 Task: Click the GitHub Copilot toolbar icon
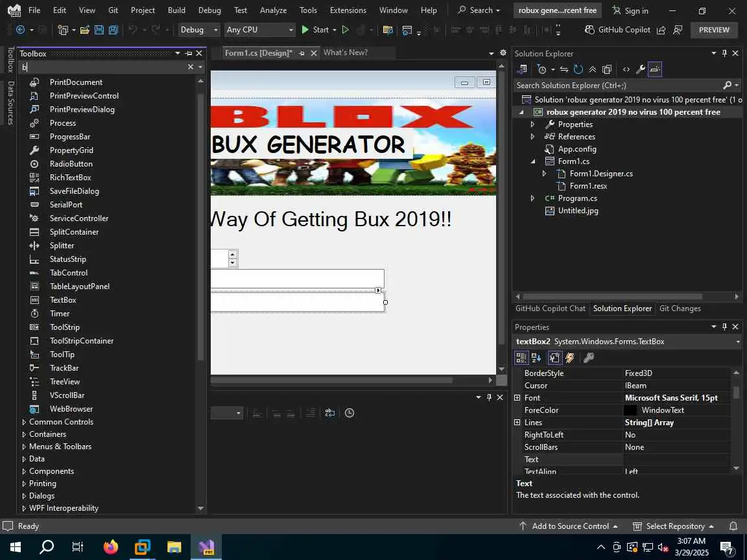coord(617,30)
